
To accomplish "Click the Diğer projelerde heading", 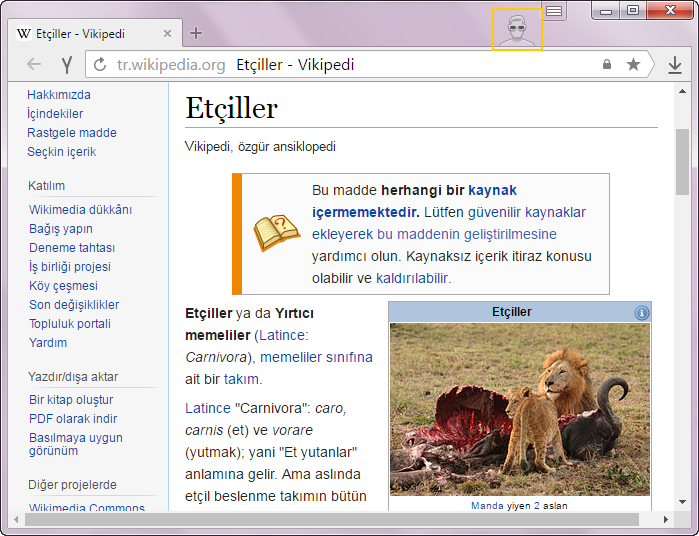I will (72, 485).
